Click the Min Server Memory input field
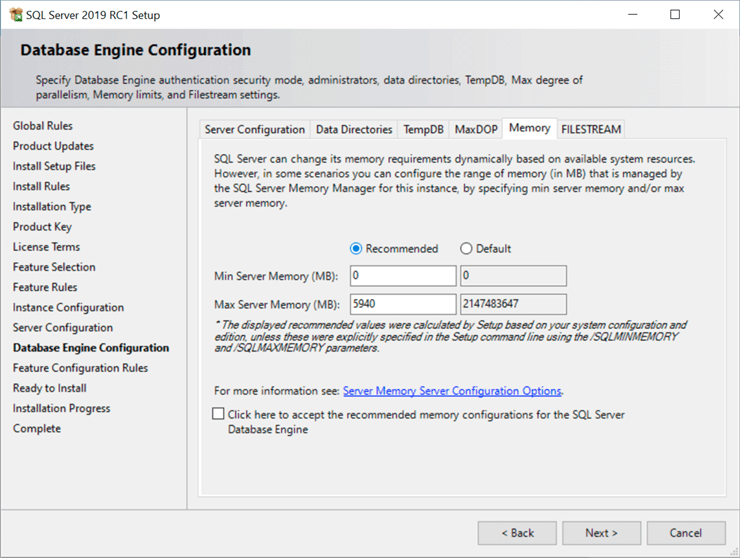The height and width of the screenshot is (558, 740). [x=402, y=276]
